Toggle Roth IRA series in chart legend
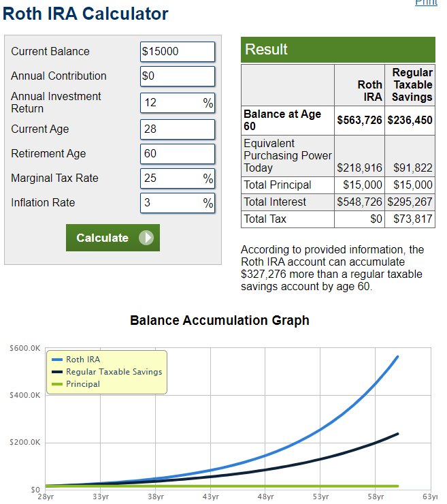Image resolution: width=447 pixels, height=504 pixels. pos(83,360)
